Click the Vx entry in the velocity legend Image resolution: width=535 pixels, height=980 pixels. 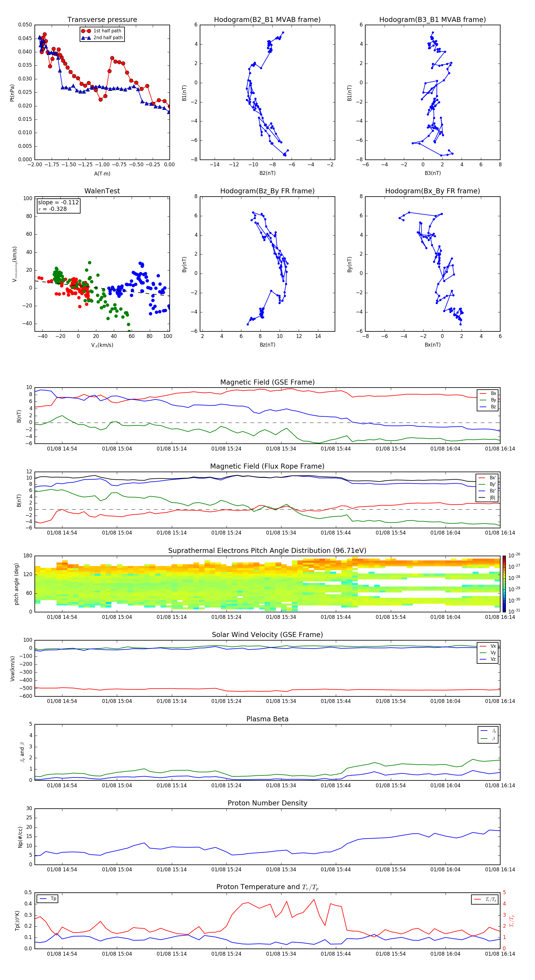click(x=488, y=647)
